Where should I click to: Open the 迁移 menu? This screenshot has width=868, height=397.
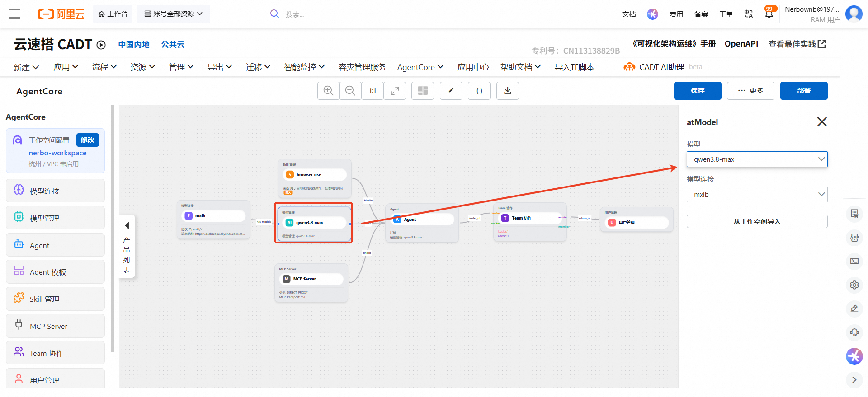258,67
